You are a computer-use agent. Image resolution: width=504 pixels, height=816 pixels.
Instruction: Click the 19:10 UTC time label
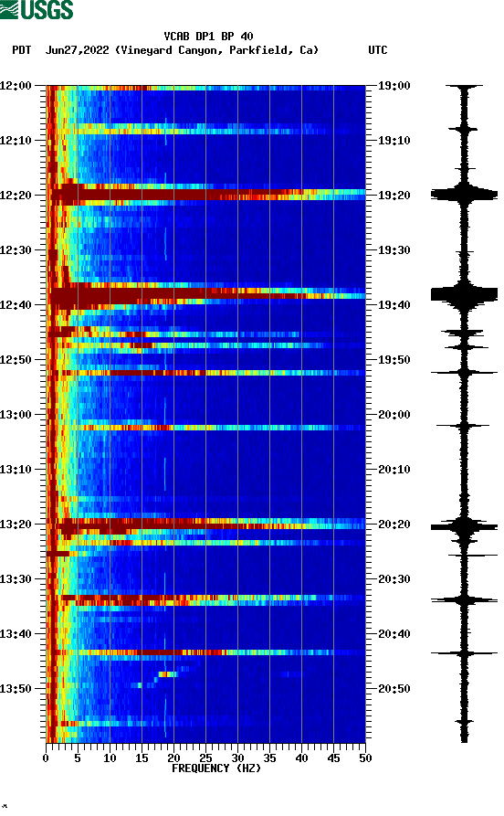[394, 141]
